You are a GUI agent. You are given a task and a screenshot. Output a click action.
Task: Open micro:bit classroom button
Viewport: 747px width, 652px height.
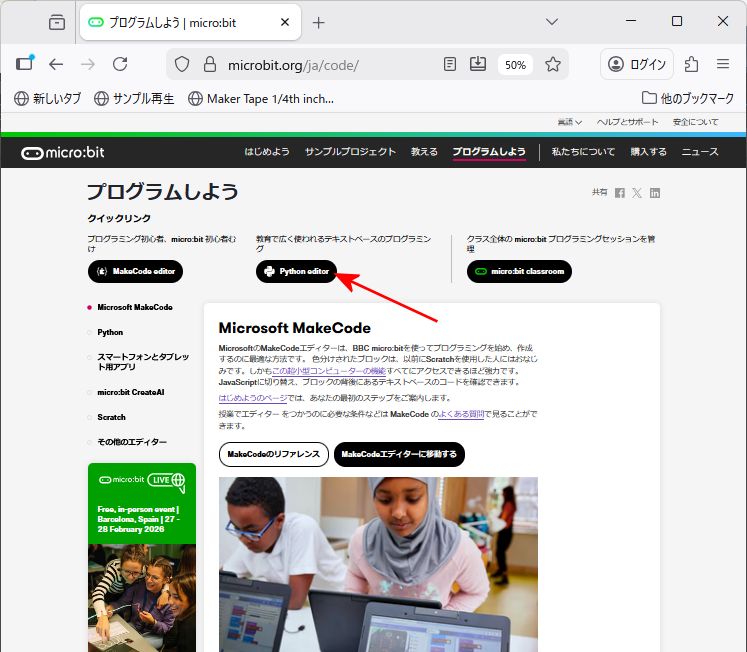[x=519, y=271]
